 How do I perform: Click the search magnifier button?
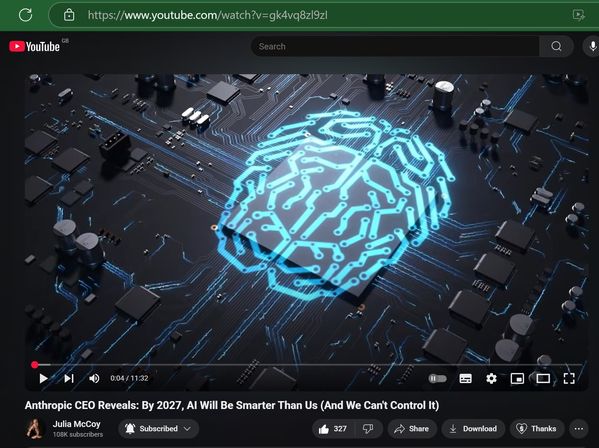click(x=556, y=46)
